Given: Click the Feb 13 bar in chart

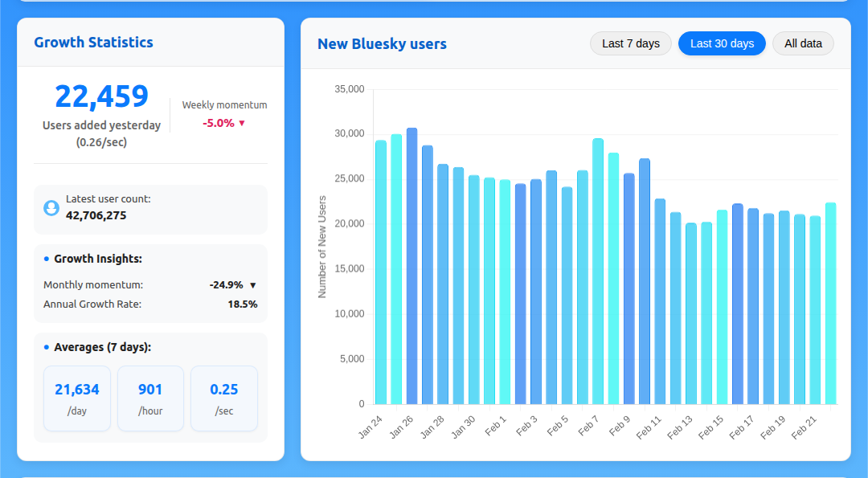Looking at the screenshot, I should click(x=690, y=313).
